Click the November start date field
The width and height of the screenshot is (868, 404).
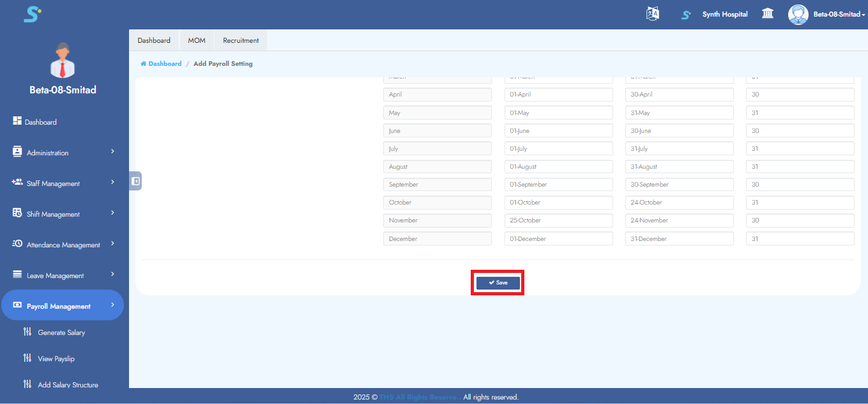point(558,221)
